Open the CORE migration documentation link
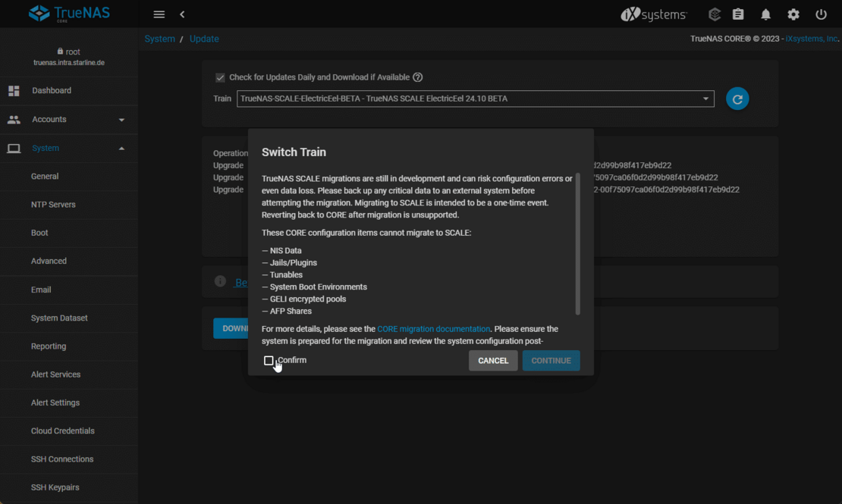Image resolution: width=842 pixels, height=504 pixels. (x=433, y=329)
